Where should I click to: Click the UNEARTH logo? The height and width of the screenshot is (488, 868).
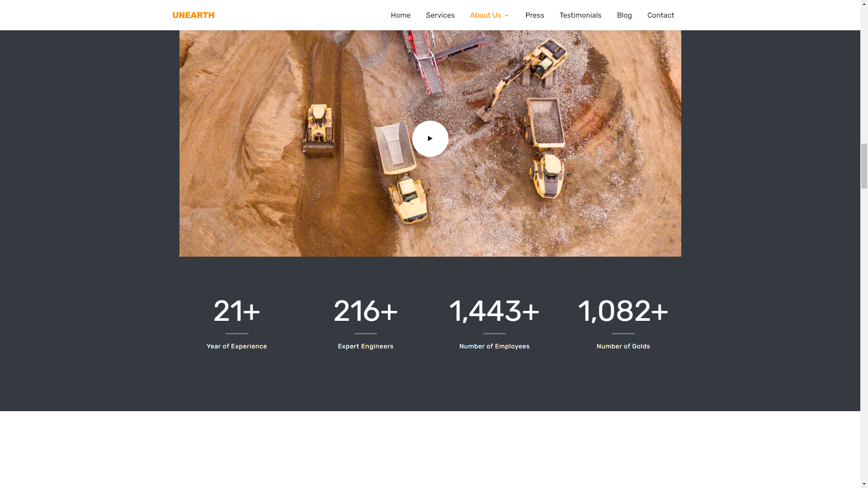[193, 15]
